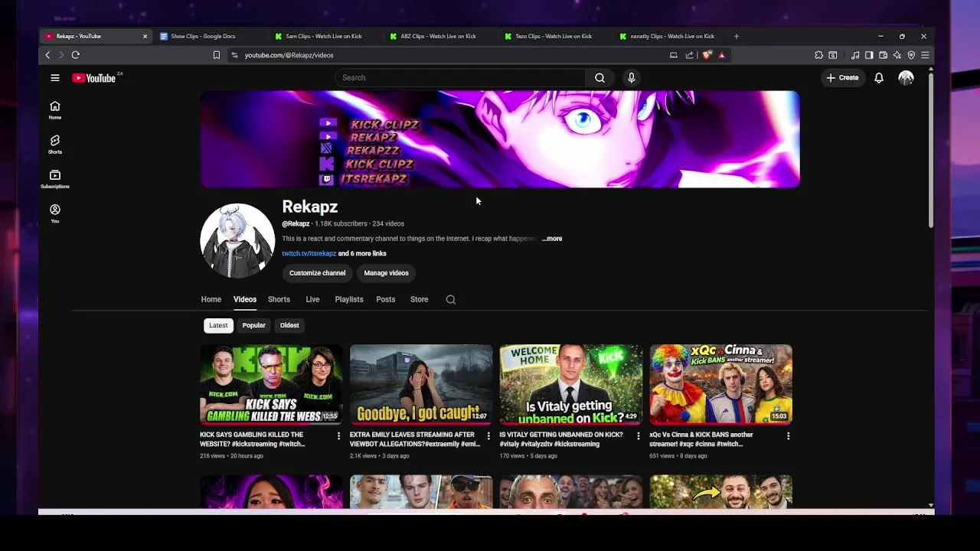
Task: Open Brave Wallet icon
Action: (x=883, y=55)
